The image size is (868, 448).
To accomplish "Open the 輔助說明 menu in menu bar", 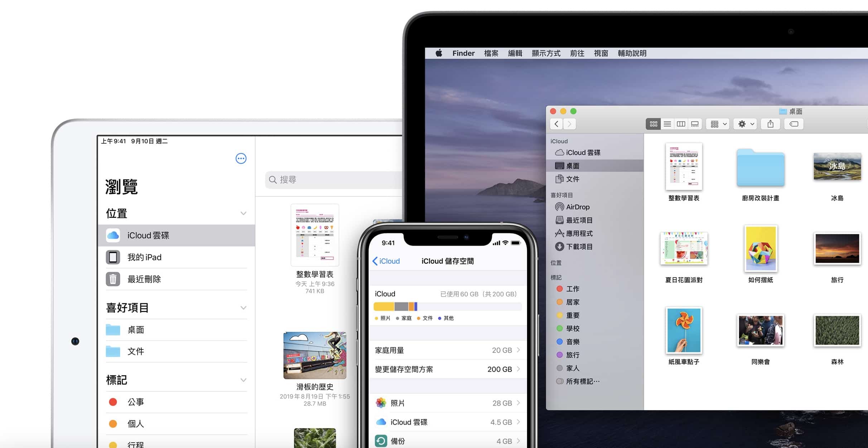I will pyautogui.click(x=632, y=53).
